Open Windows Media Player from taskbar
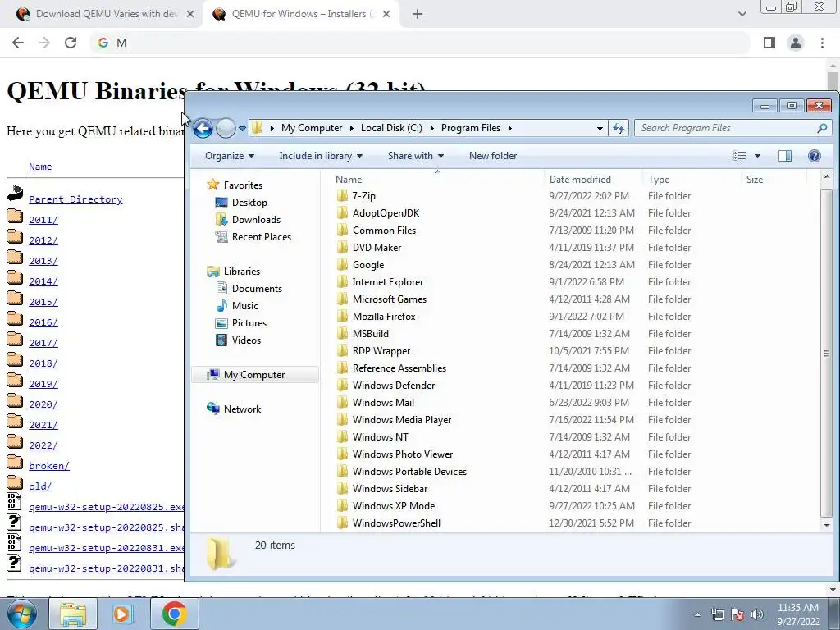The image size is (840, 630). click(121, 614)
